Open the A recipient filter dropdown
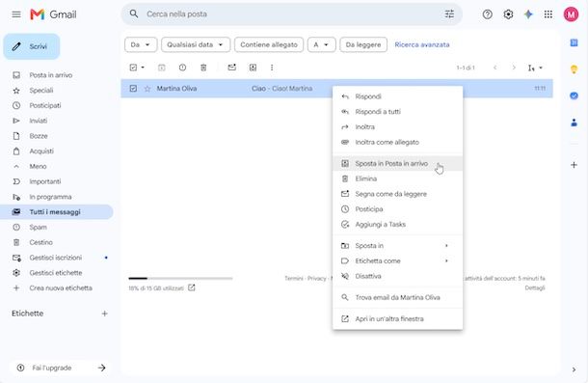Image resolution: width=588 pixels, height=383 pixels. [x=321, y=44]
